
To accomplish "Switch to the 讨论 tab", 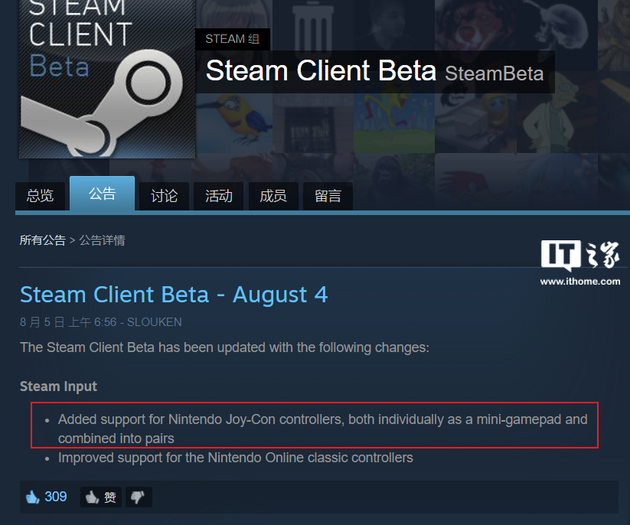I will 164,196.
